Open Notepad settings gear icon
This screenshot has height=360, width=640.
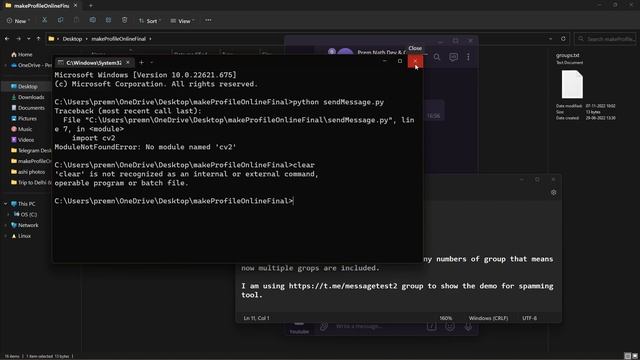tap(553, 192)
